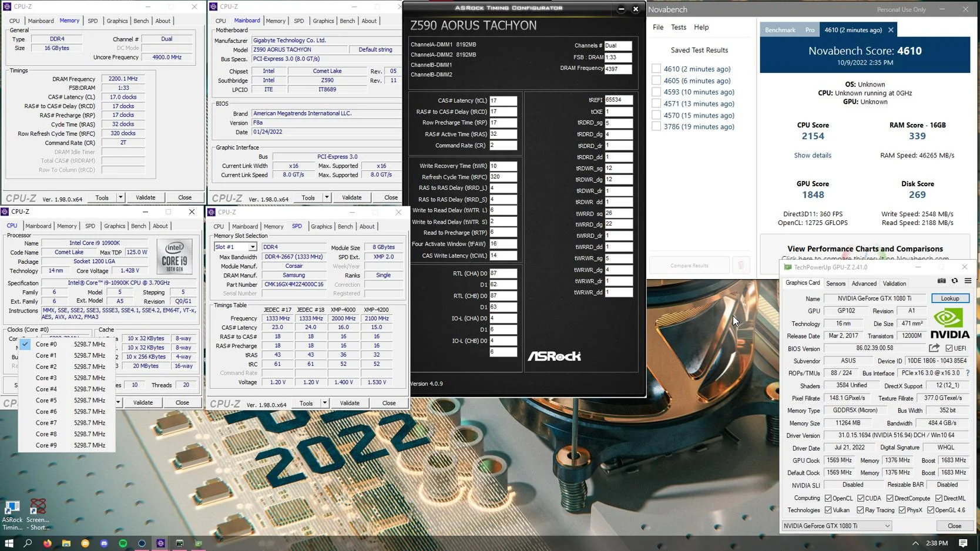The image size is (980, 551).
Task: Open Discord from the taskbar
Action: coord(104,543)
